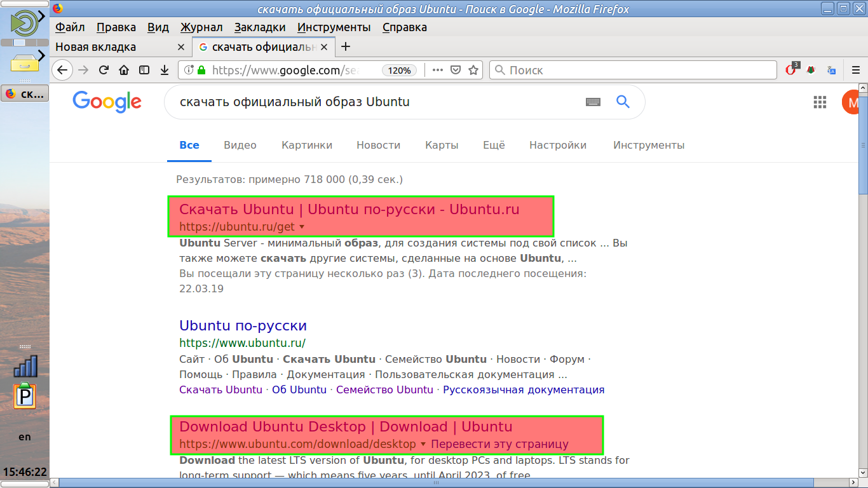Go to the Google home page via logo

107,102
